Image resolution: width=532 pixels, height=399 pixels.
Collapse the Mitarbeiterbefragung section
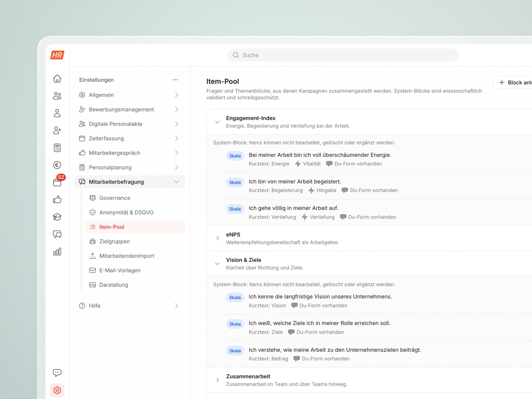click(130, 182)
